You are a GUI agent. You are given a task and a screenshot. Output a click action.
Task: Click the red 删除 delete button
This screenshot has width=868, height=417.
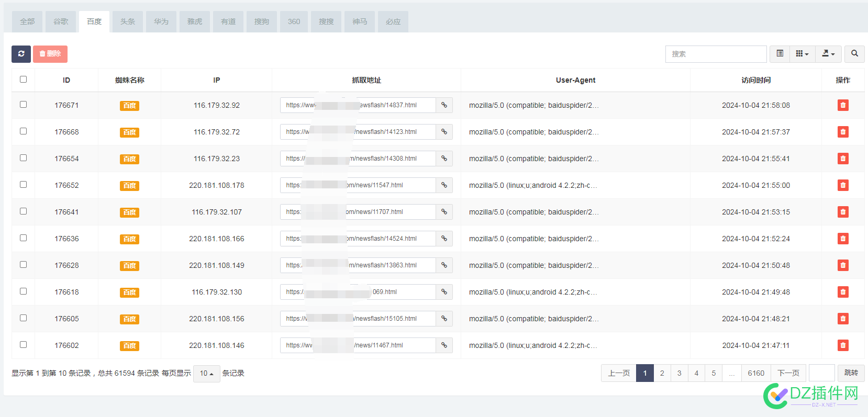coord(50,54)
